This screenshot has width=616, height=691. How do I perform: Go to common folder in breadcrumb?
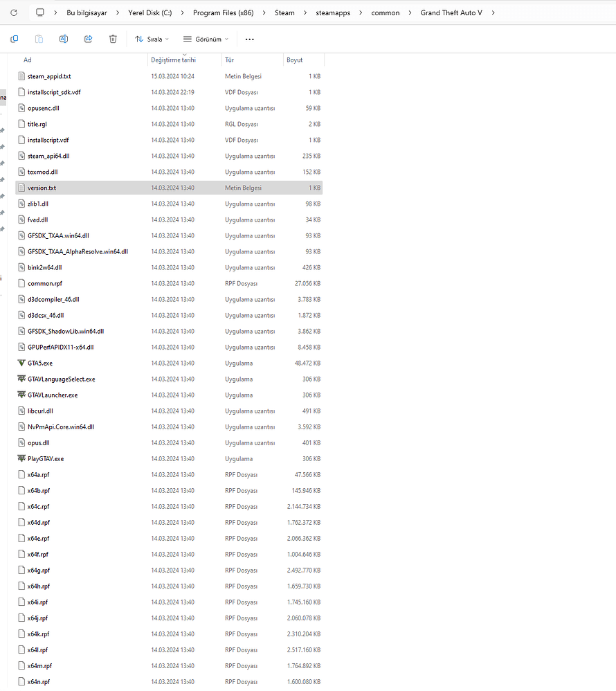385,12
